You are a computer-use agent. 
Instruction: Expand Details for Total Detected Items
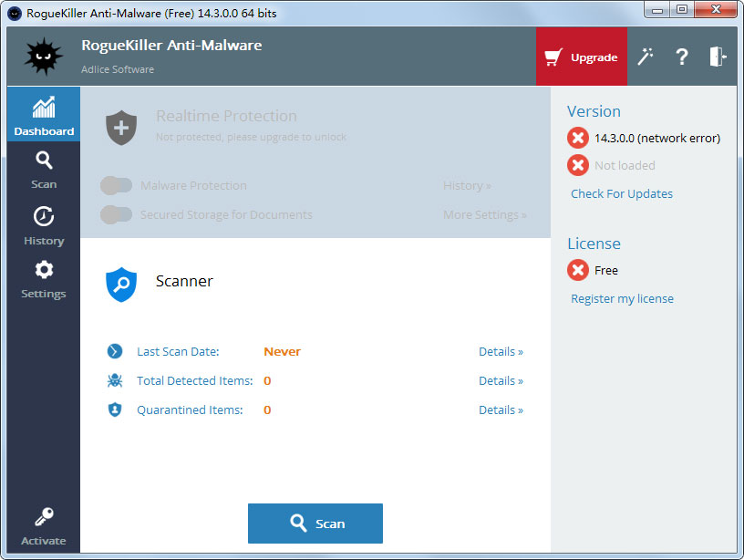500,380
